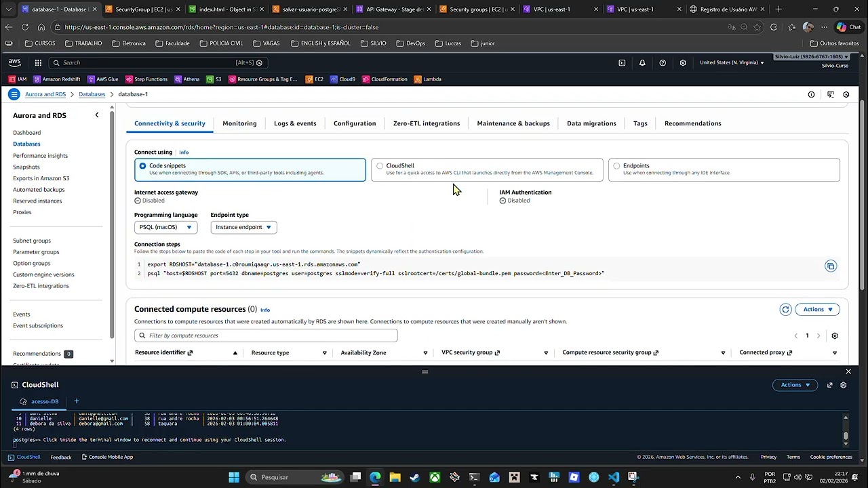
Task: Add a new CloudShell terminal tab
Action: [77, 401]
